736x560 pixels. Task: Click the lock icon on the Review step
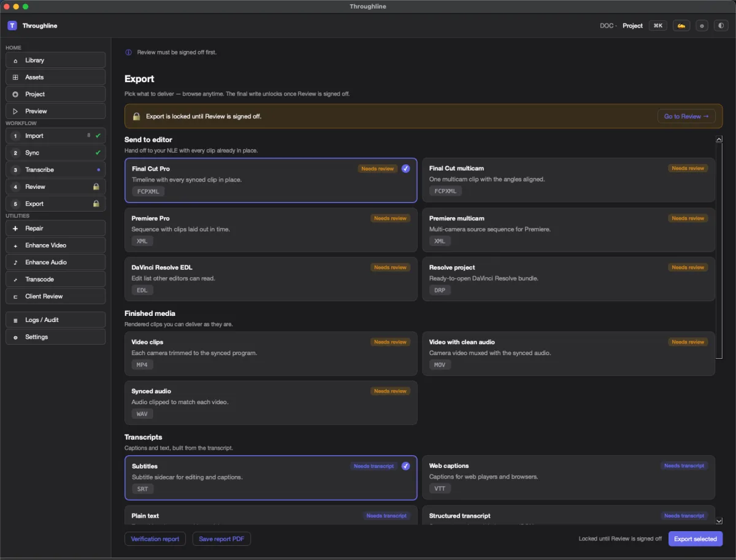pos(96,186)
